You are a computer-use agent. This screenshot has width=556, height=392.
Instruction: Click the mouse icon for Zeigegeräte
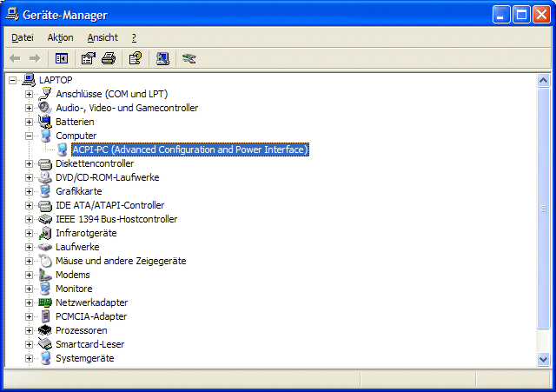click(45, 261)
